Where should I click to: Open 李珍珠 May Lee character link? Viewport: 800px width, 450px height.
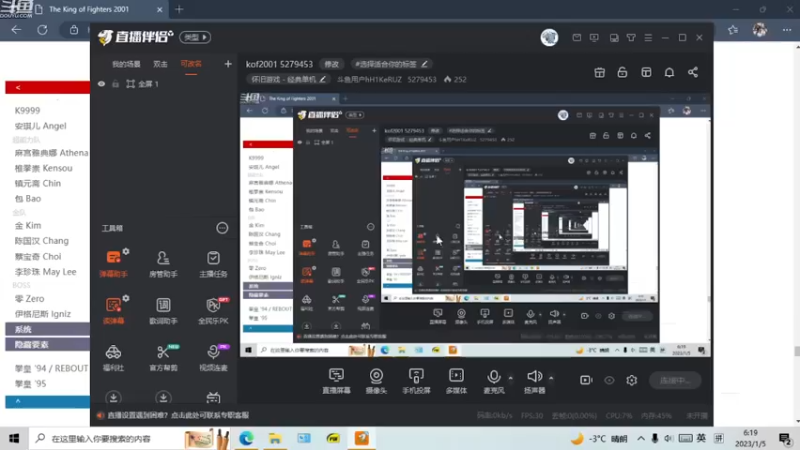click(x=45, y=272)
